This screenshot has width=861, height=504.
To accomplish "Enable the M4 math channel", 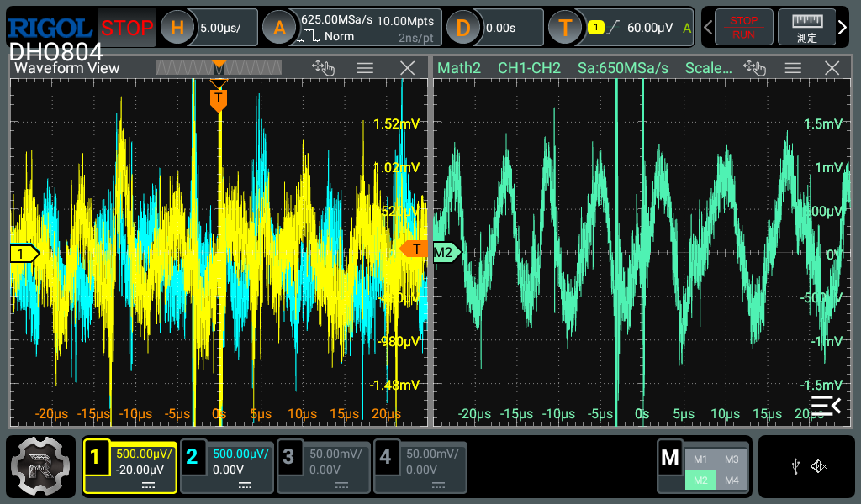I will coord(732,480).
